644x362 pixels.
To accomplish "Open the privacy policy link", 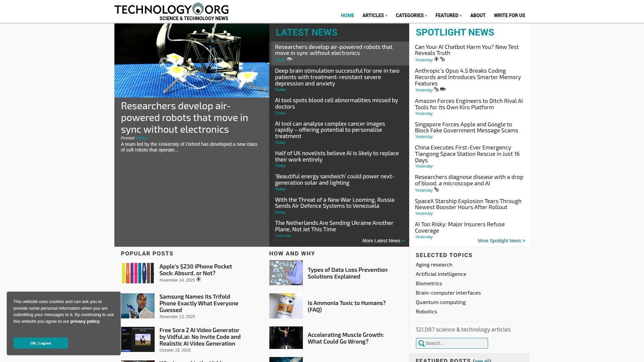I will click(85, 321).
